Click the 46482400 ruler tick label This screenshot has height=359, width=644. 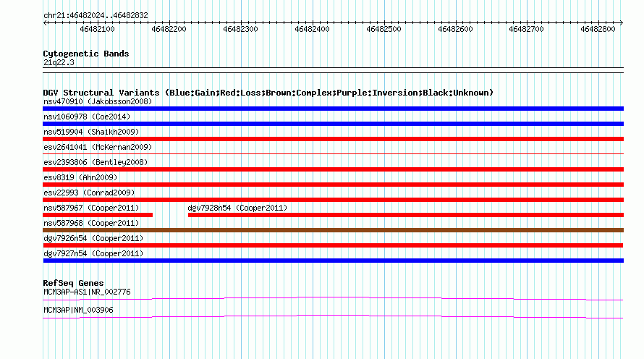point(312,29)
